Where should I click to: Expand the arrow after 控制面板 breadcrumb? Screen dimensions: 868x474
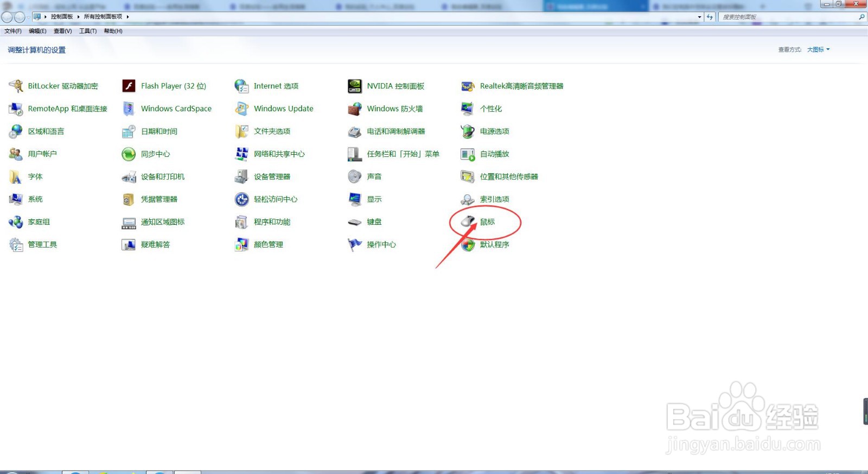coord(78,17)
